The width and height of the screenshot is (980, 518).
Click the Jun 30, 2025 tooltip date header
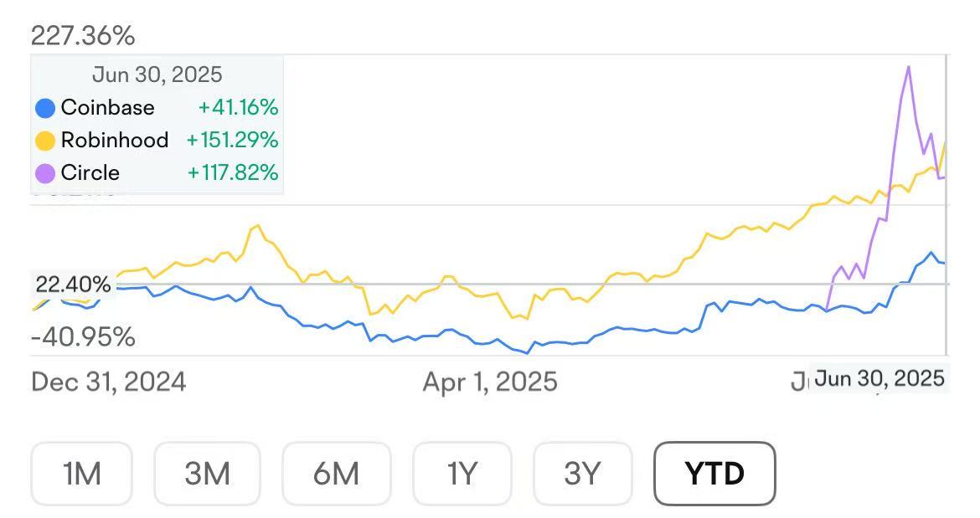pos(157,74)
